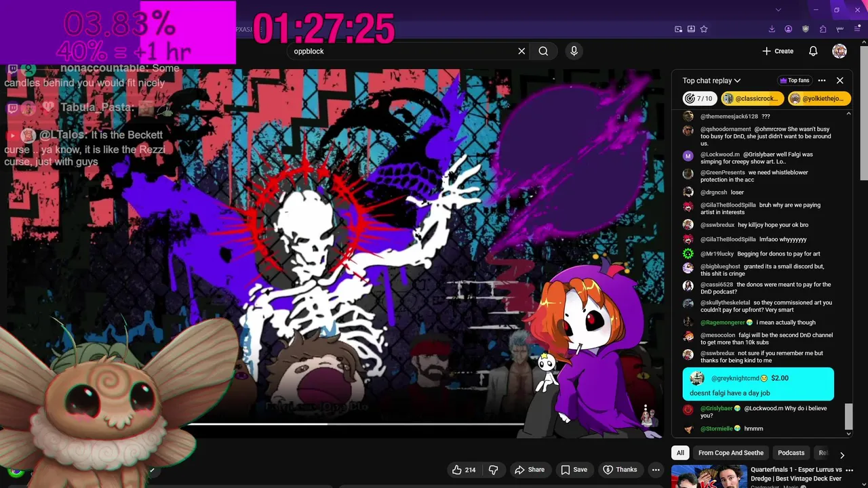Expand browser list all tabs chevron
This screenshot has height=488, width=868.
[778, 9]
